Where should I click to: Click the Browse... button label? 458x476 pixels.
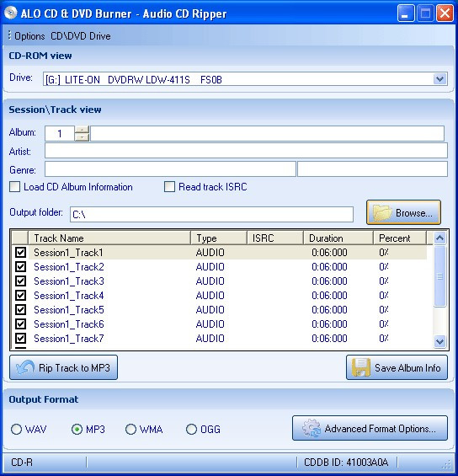[x=414, y=213]
